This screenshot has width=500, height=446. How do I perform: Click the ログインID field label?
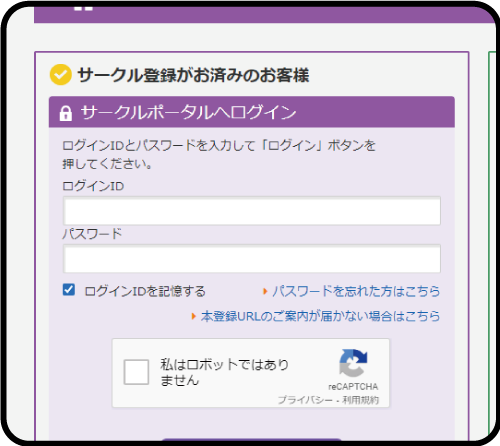pos(93,186)
